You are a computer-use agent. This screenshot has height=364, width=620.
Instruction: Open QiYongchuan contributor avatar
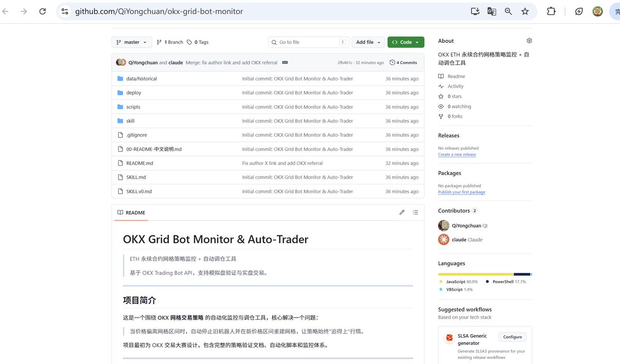443,226
